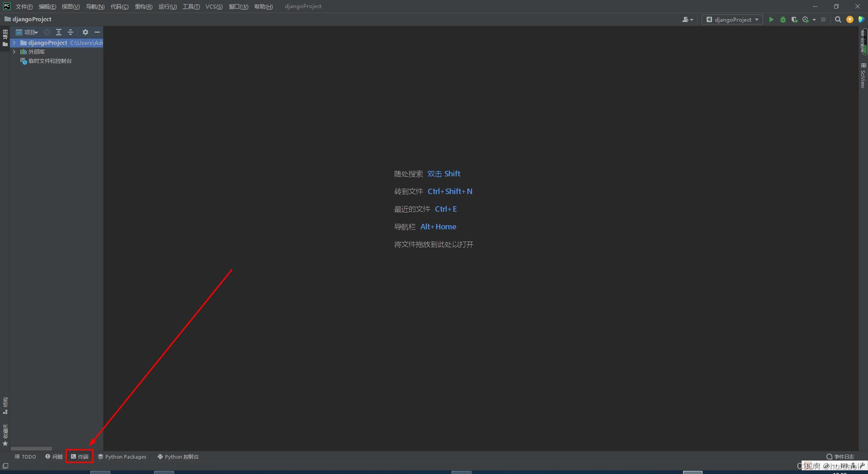Click the colorful Code With Me icon
This screenshot has height=474, width=868.
click(861, 19)
